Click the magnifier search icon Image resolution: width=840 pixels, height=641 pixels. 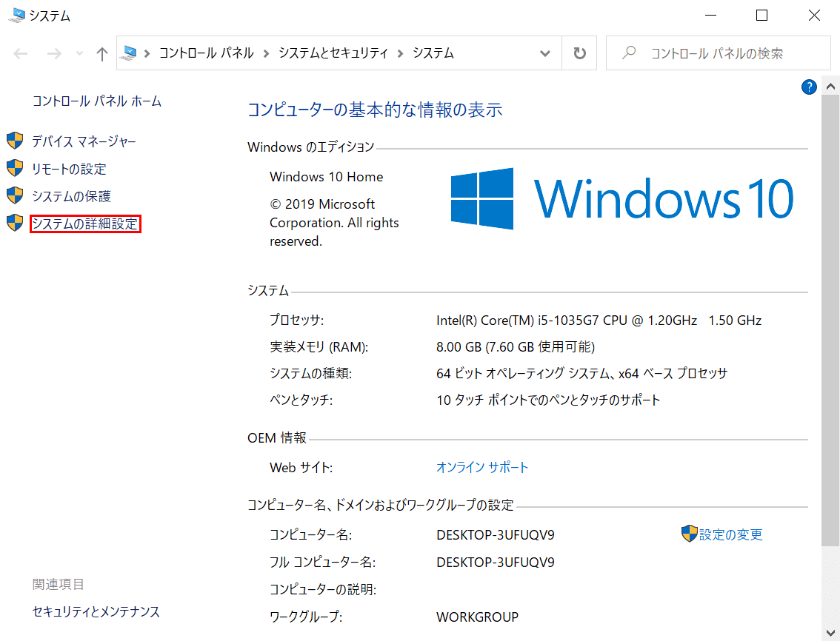click(629, 53)
